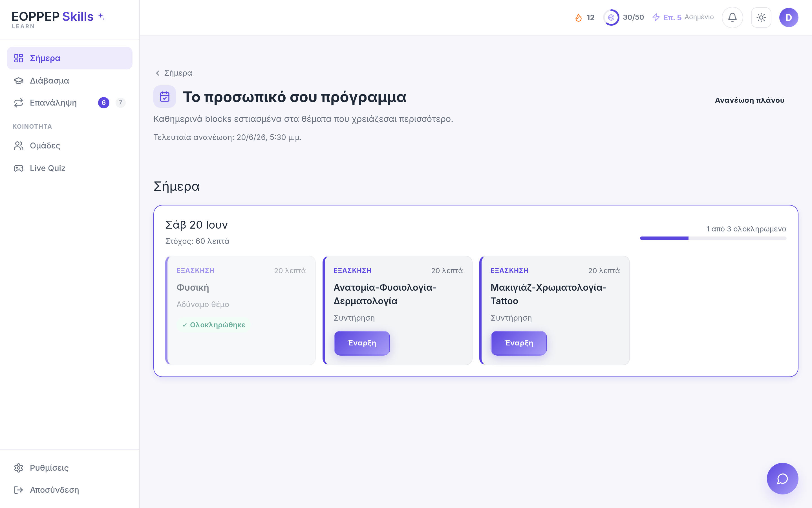The height and width of the screenshot is (508, 812).
Task: Log out with Αποσύνδεση
Action: click(69, 490)
